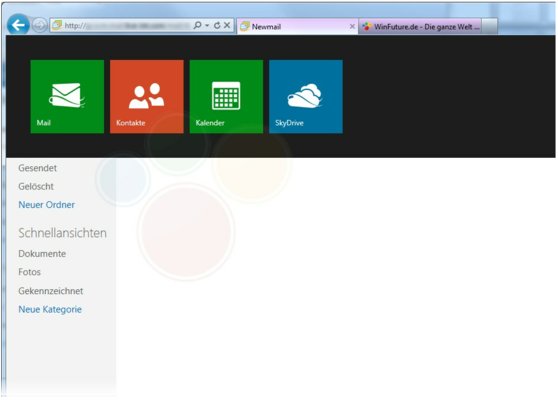Go back with browser back arrow
Viewport: 558px width, 400px height.
click(18, 25)
